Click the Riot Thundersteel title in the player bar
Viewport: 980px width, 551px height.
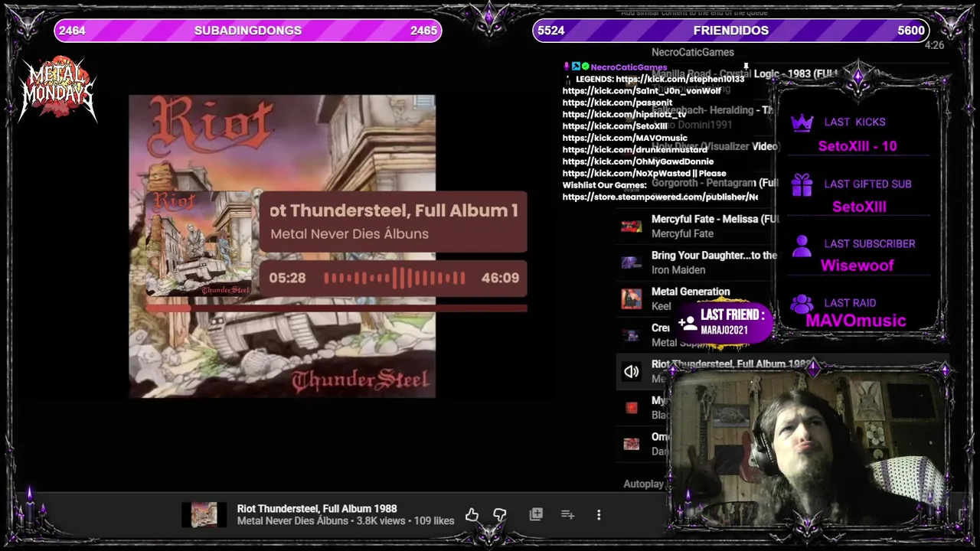[x=317, y=509]
